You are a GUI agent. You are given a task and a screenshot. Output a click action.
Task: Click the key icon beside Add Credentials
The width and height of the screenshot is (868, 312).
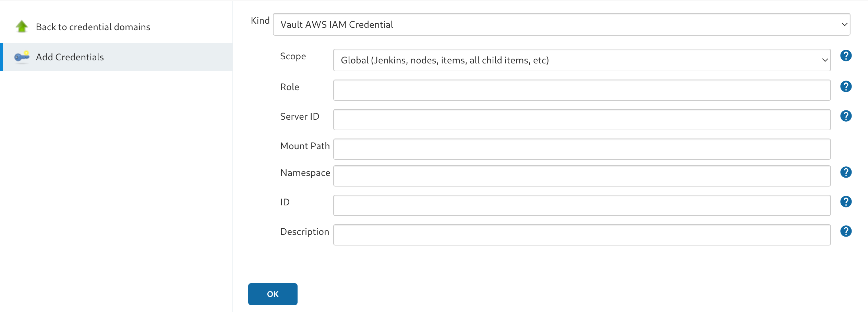(x=22, y=57)
